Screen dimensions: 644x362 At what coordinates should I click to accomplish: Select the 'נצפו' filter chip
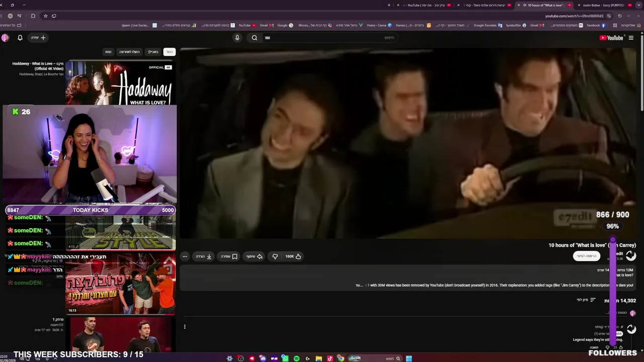tap(108, 52)
